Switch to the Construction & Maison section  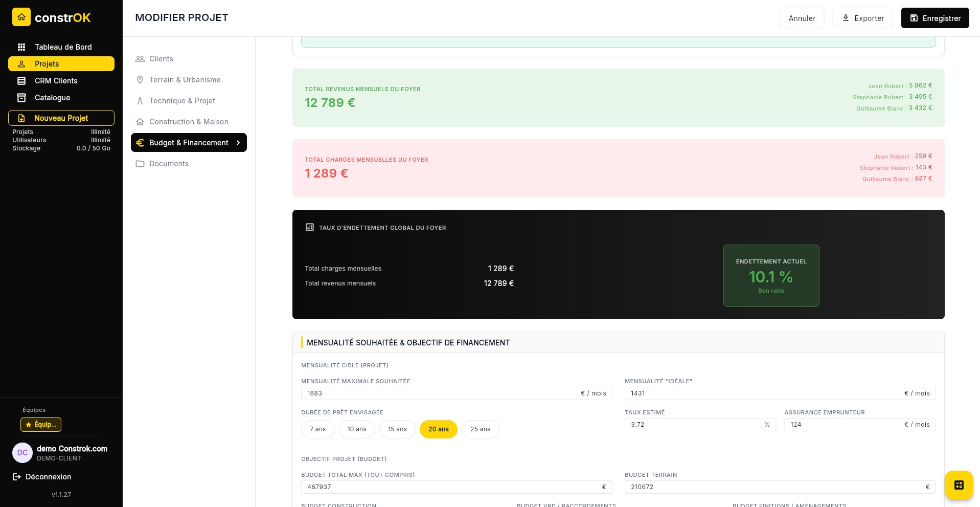(x=189, y=121)
